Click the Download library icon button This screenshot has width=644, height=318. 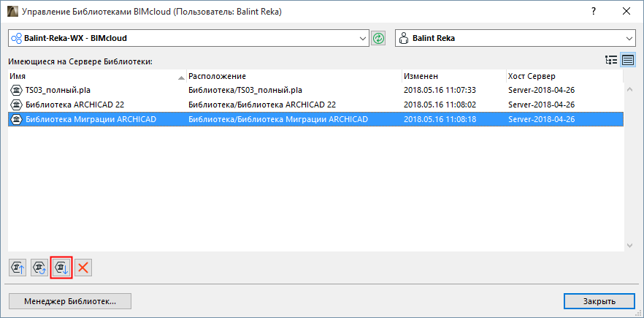click(61, 268)
